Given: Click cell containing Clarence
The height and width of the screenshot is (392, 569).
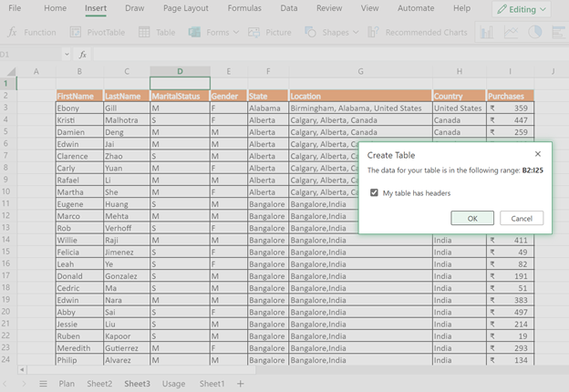Looking at the screenshot, I should [79, 156].
